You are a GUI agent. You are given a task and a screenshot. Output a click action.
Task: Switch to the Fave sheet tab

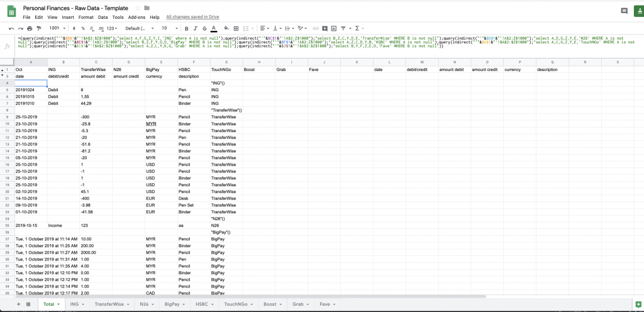point(328,304)
